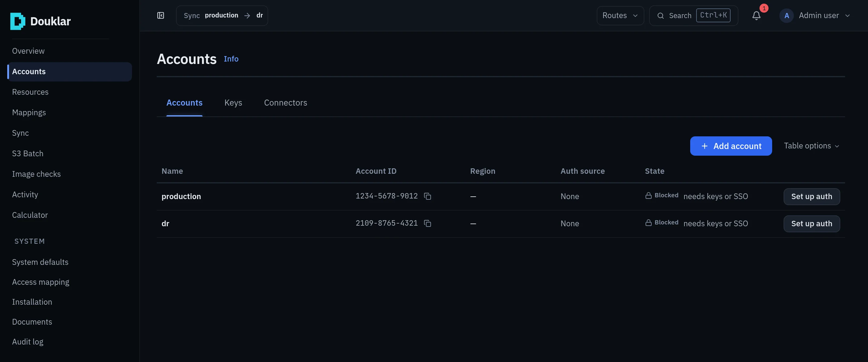Open the Table options dropdown
Screen dimensions: 868x362
[x=811, y=146]
